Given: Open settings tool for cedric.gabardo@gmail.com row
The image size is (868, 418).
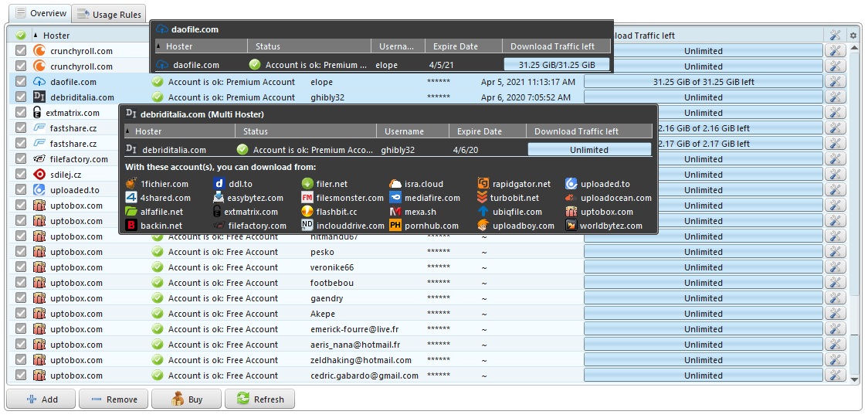Looking at the screenshot, I should point(836,376).
